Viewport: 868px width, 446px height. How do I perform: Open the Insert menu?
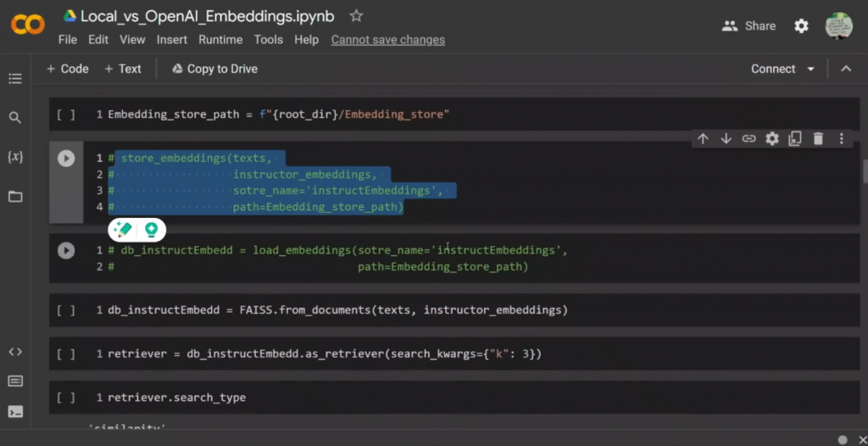click(x=172, y=40)
